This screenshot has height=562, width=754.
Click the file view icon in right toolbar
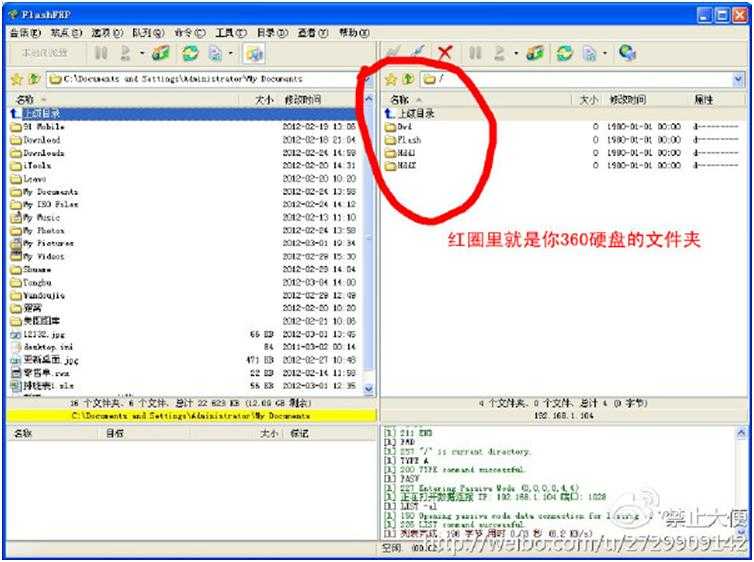[x=590, y=53]
